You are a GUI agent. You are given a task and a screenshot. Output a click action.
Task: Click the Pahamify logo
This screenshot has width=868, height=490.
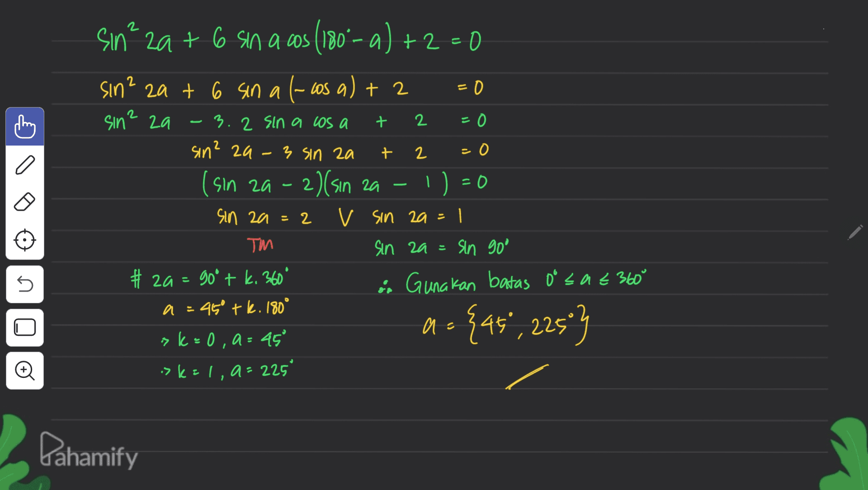click(89, 451)
